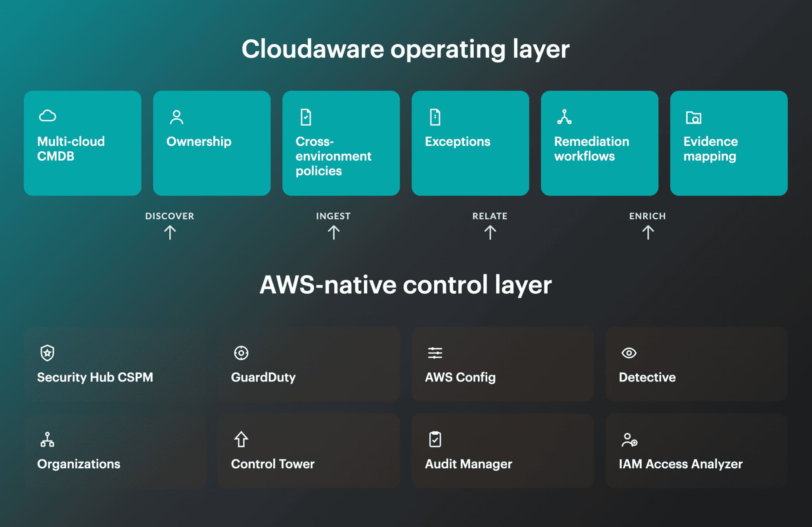Select the Multi-cloud CMDB label
The width and height of the screenshot is (812, 527).
[71, 149]
